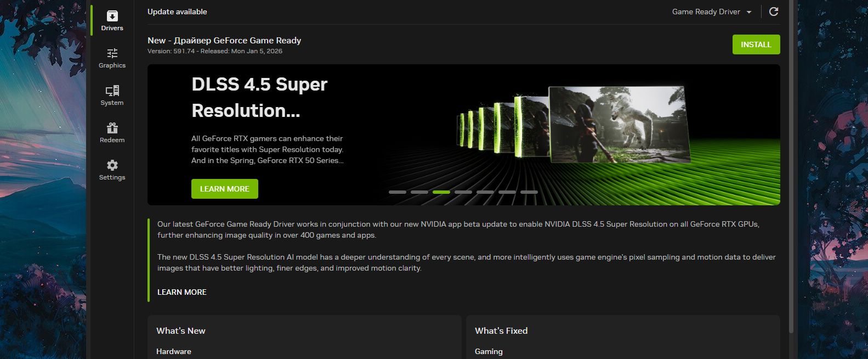Image resolution: width=868 pixels, height=359 pixels.
Task: Open the System section icon
Action: 112,91
